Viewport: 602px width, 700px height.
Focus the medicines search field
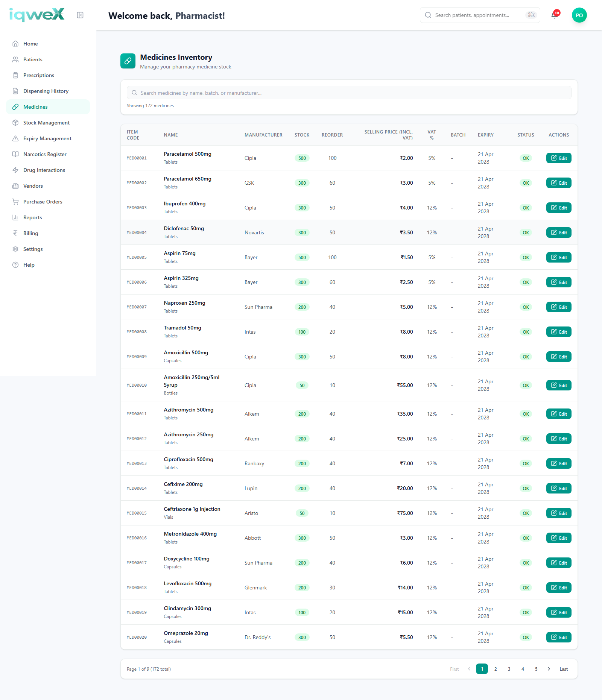[x=349, y=93]
